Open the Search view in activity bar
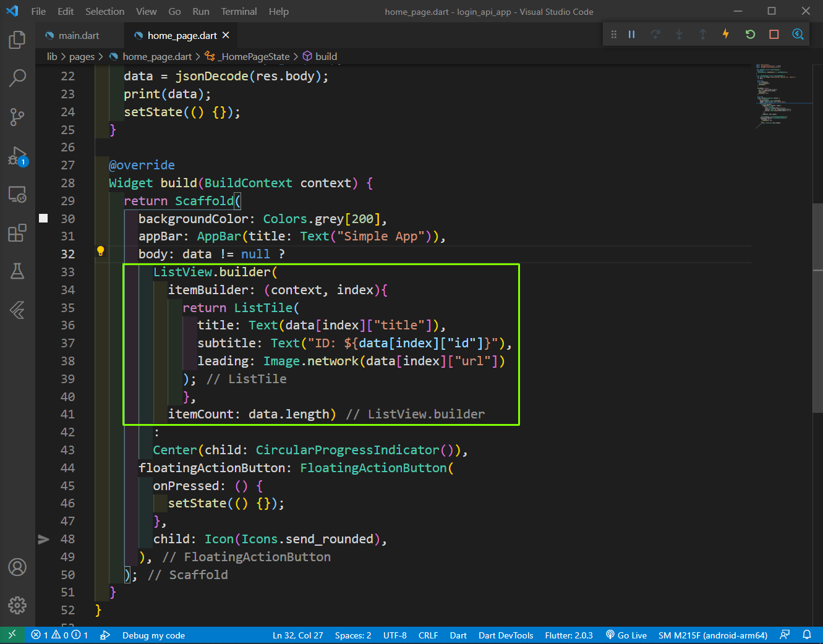The width and height of the screenshot is (823, 644). coord(17,78)
